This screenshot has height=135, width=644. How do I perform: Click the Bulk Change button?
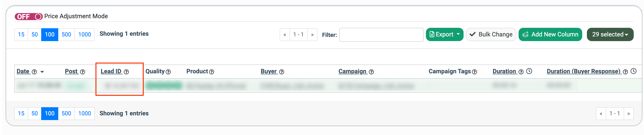tap(491, 34)
